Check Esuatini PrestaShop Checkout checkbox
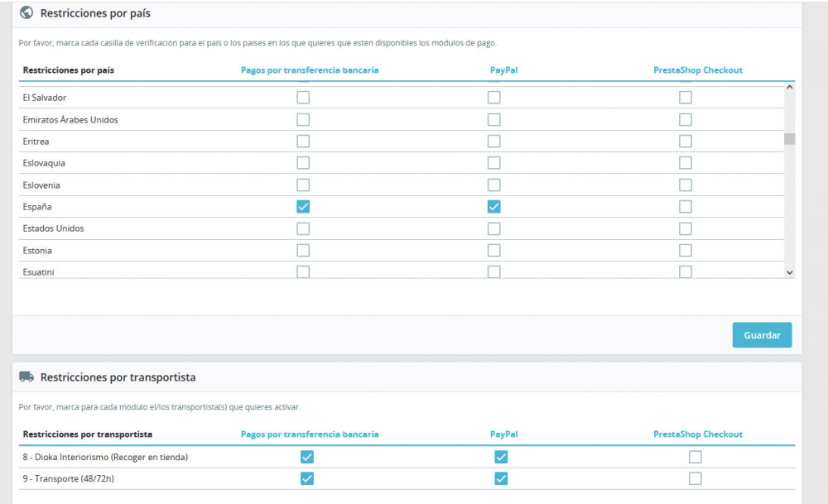828x504 pixels. pos(686,271)
